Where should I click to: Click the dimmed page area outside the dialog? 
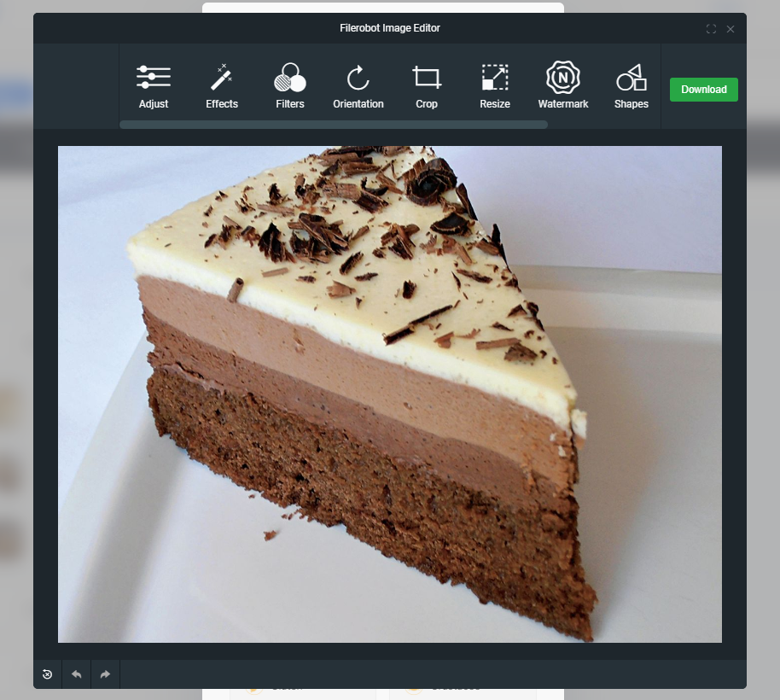[x=764, y=341]
